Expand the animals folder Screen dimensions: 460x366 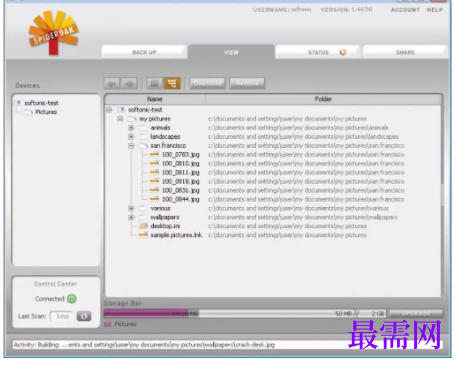(x=131, y=128)
